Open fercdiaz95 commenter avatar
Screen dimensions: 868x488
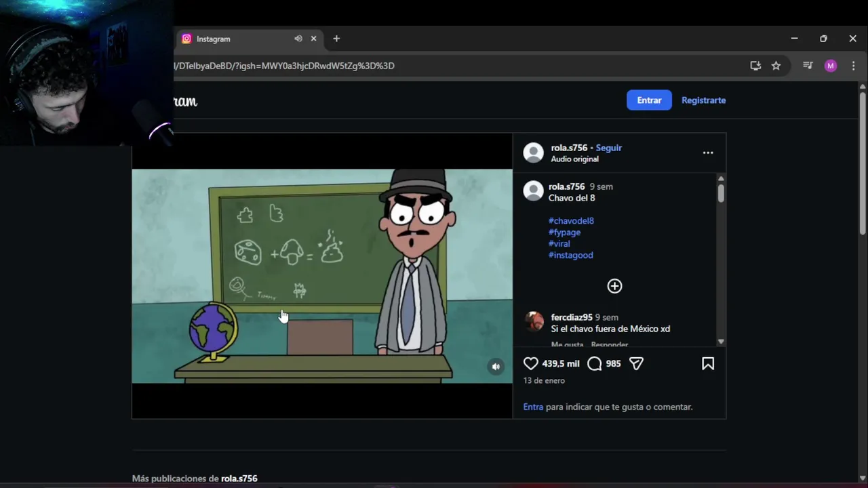[x=534, y=321]
